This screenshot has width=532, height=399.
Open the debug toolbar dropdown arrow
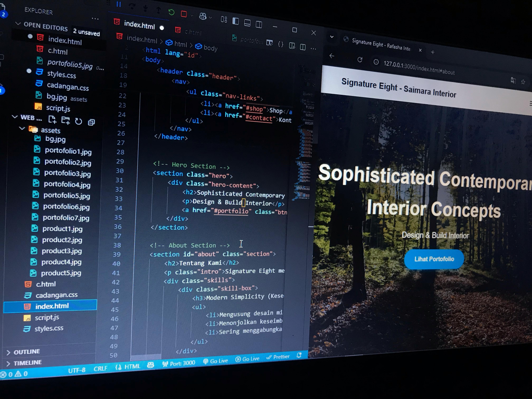192,15
